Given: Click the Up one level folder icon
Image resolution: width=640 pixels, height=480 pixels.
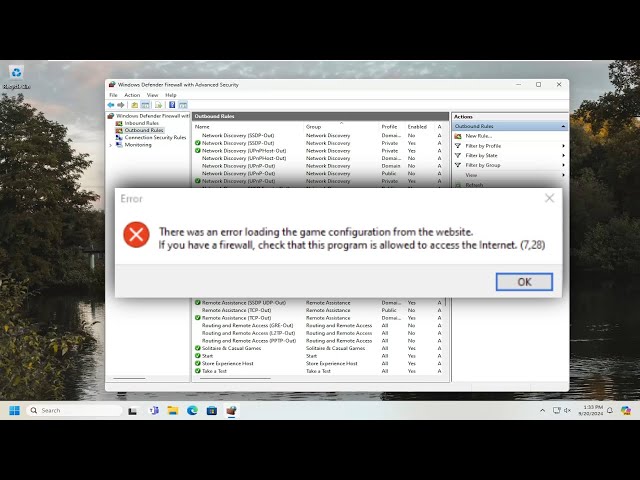Looking at the screenshot, I should (134, 105).
